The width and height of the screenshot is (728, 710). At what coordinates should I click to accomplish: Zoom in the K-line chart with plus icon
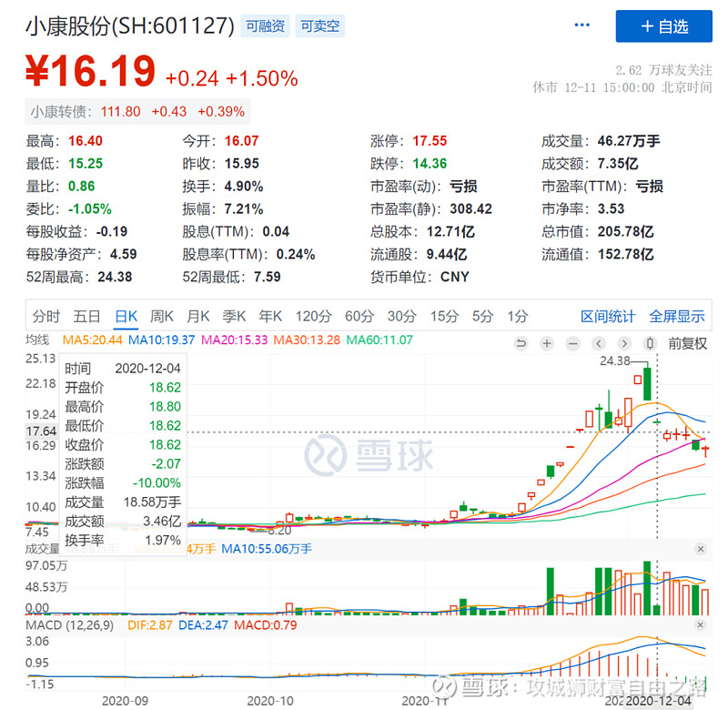(x=547, y=344)
